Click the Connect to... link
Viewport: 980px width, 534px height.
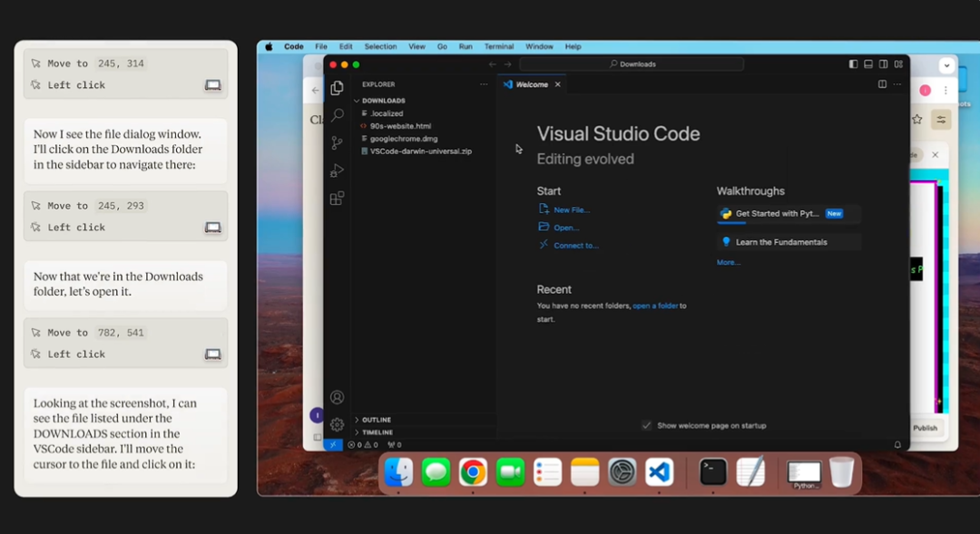[576, 246]
